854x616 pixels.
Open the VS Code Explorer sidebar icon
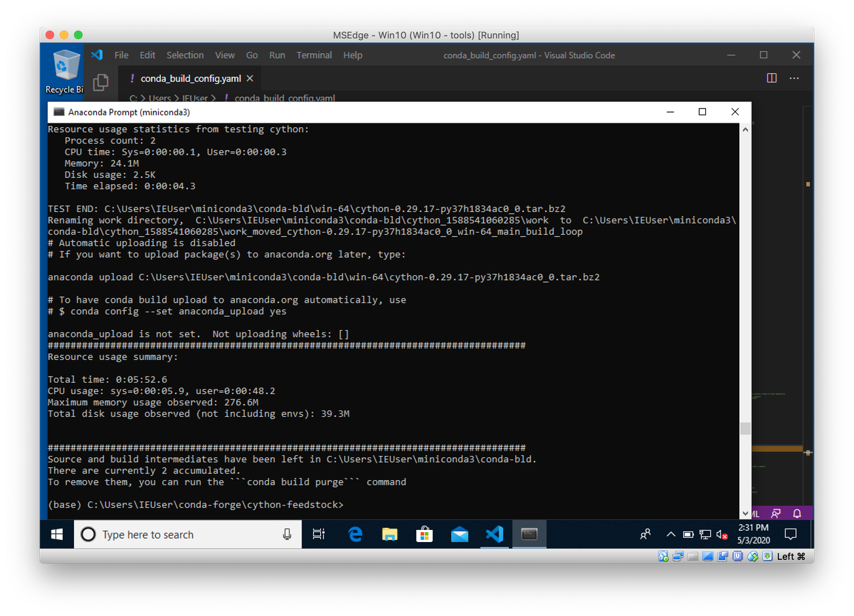tap(101, 81)
